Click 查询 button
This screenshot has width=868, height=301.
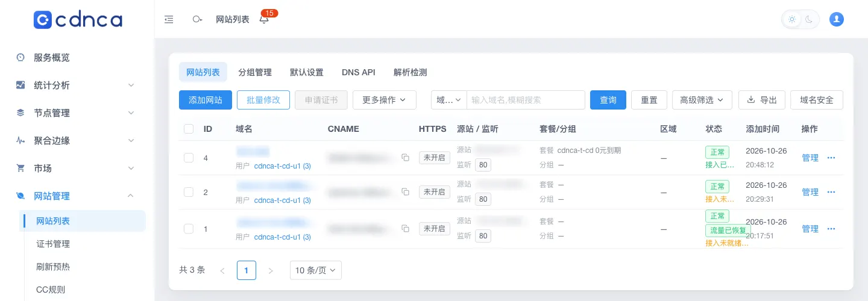pos(608,100)
